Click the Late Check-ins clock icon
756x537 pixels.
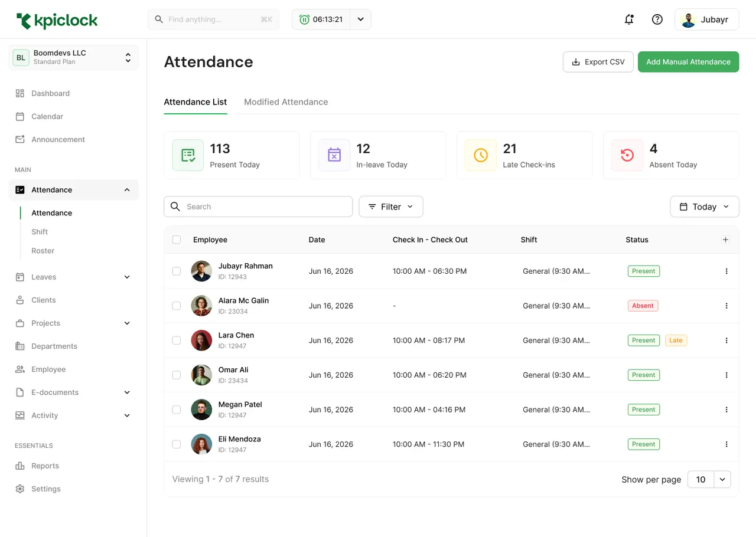[x=481, y=155]
